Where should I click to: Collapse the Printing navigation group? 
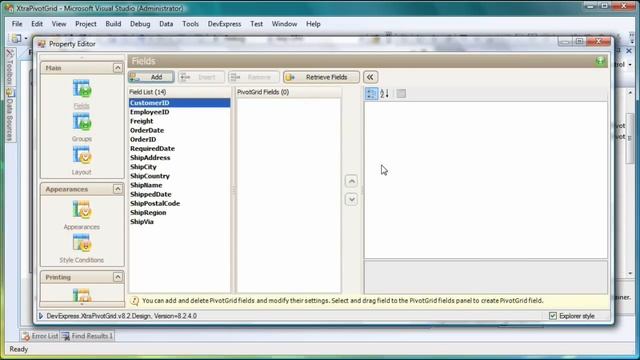118,277
